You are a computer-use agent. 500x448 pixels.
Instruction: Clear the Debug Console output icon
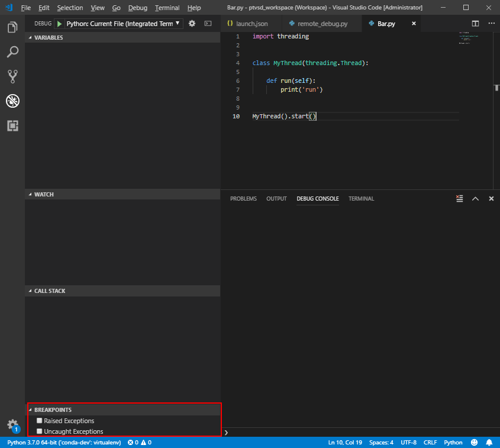460,198
